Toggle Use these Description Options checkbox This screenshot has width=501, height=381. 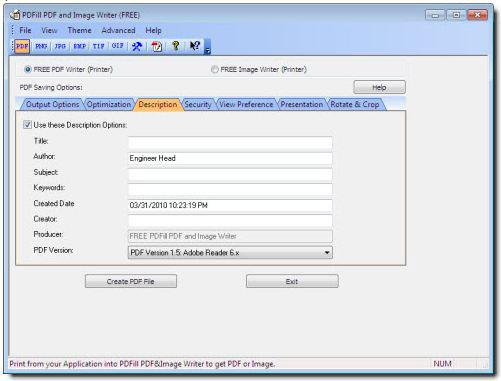tap(27, 125)
